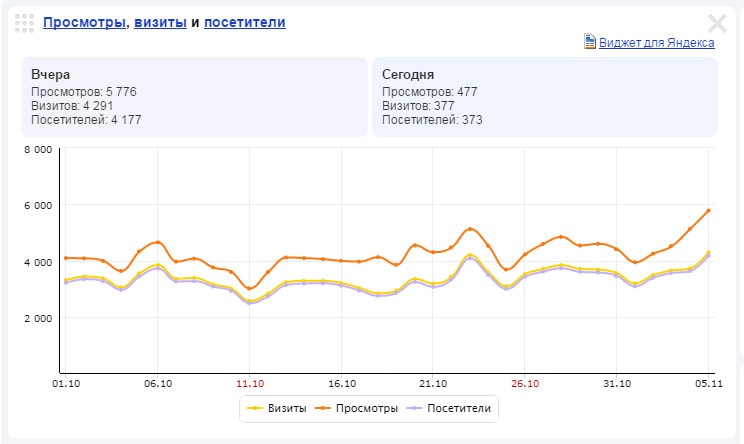Close the statistics widget with X
The image size is (744, 444).
click(717, 24)
